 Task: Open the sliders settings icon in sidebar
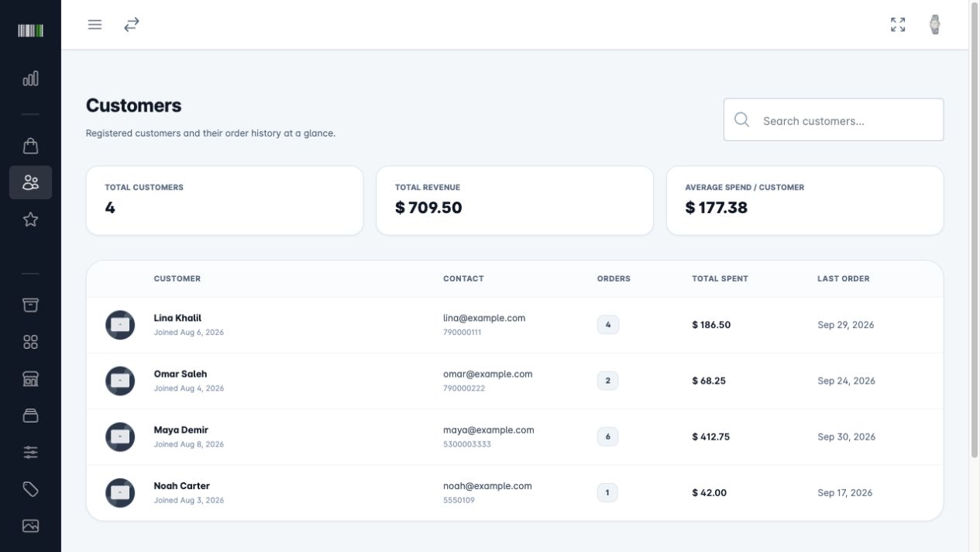click(x=30, y=452)
